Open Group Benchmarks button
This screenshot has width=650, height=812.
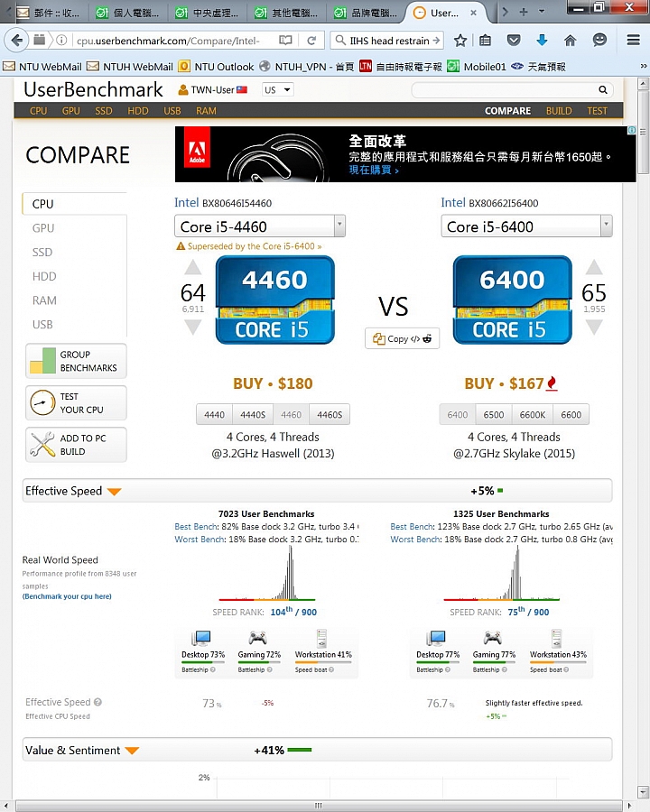point(76,361)
